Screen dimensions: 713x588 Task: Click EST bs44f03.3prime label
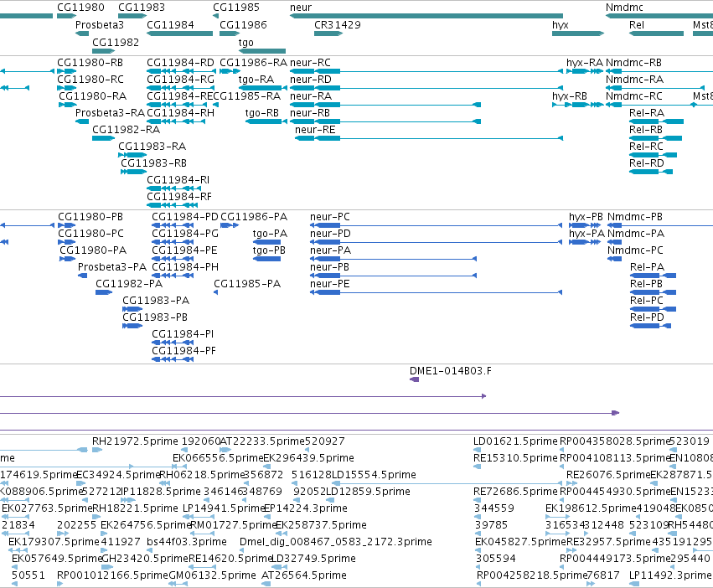click(x=187, y=542)
